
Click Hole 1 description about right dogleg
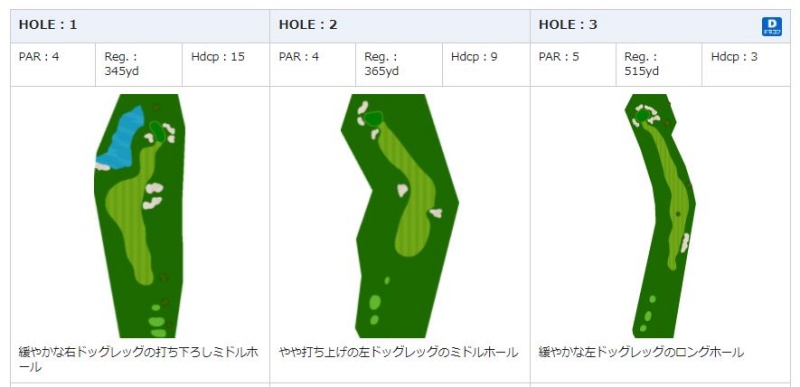tap(138, 359)
